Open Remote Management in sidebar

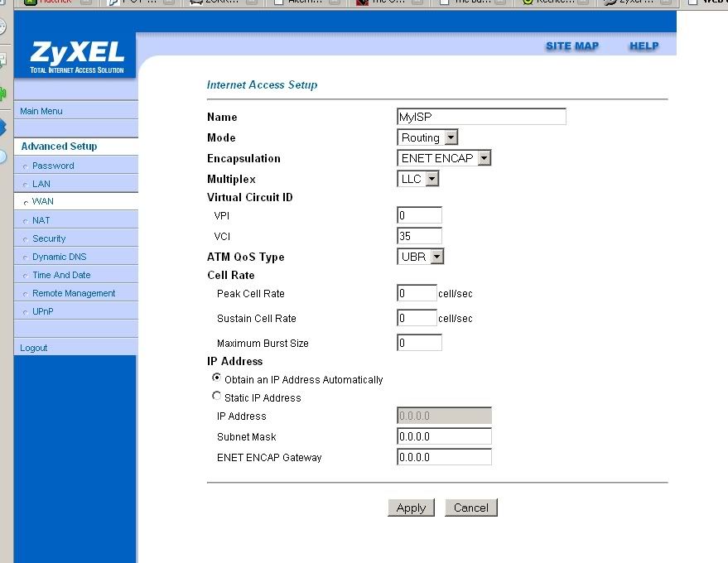click(x=74, y=293)
